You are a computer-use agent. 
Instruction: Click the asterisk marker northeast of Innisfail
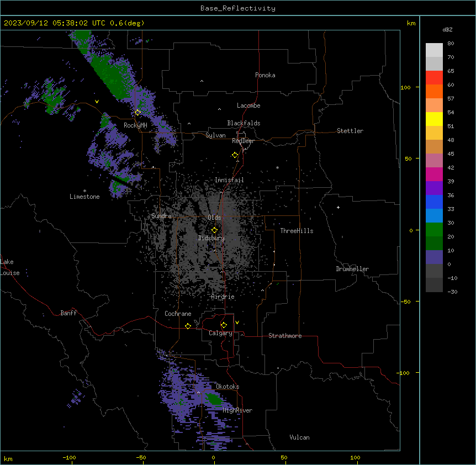point(277,167)
